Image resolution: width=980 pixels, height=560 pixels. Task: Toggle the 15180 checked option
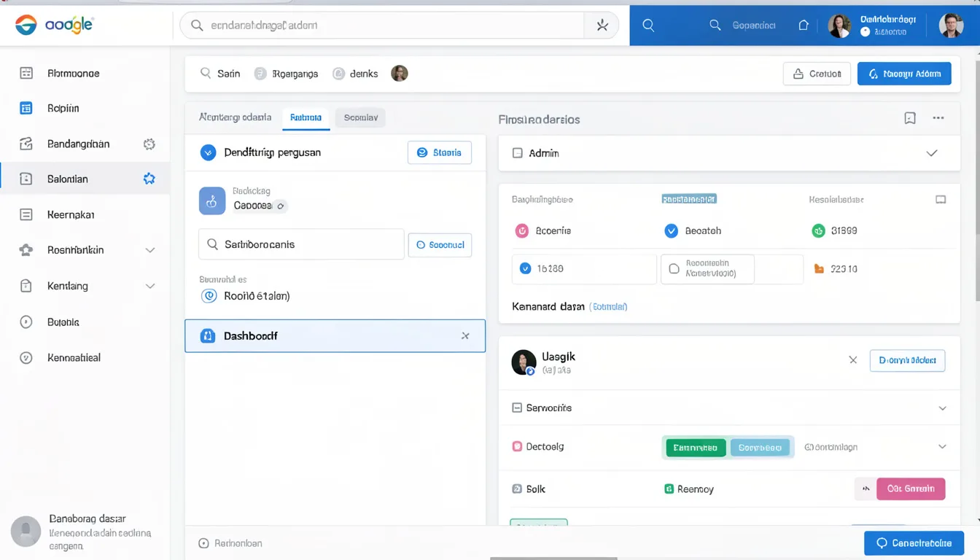525,268
